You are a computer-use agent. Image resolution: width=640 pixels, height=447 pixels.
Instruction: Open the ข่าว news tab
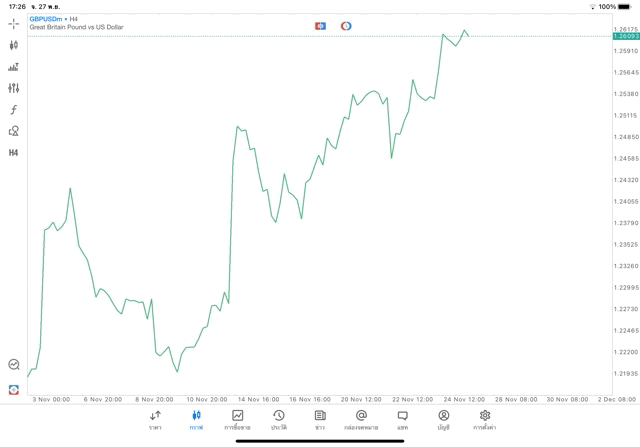(x=320, y=420)
